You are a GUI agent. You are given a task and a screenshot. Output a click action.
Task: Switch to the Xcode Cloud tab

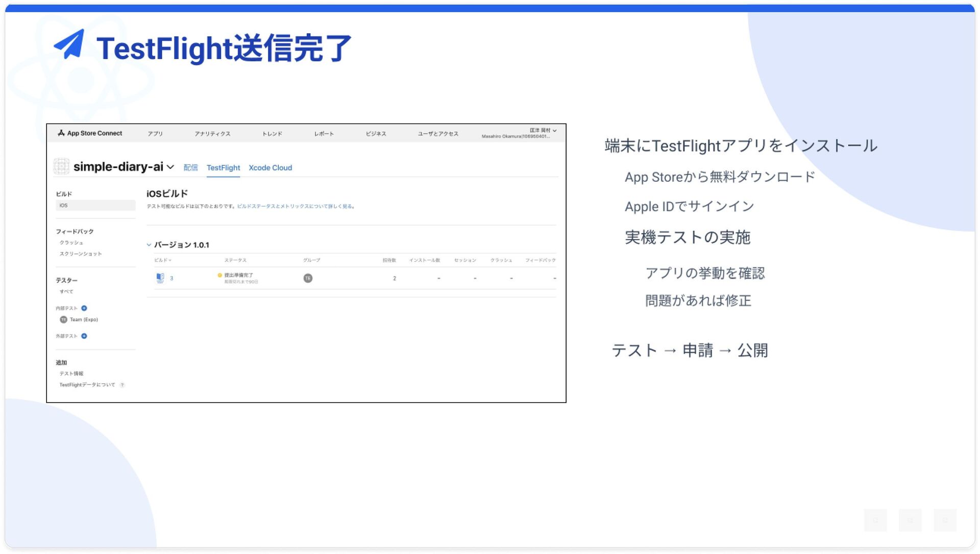point(270,168)
